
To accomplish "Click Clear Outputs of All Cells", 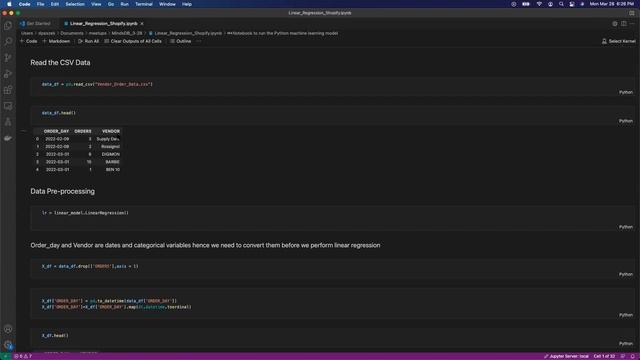I will click(133, 41).
